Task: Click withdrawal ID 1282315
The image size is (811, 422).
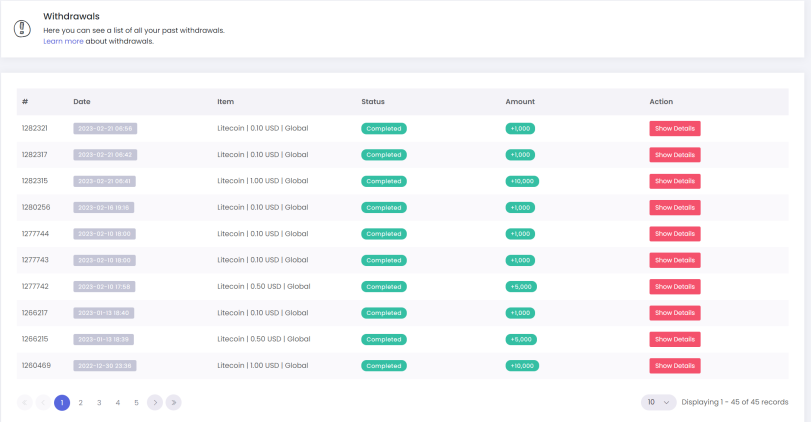Action: coord(35,181)
